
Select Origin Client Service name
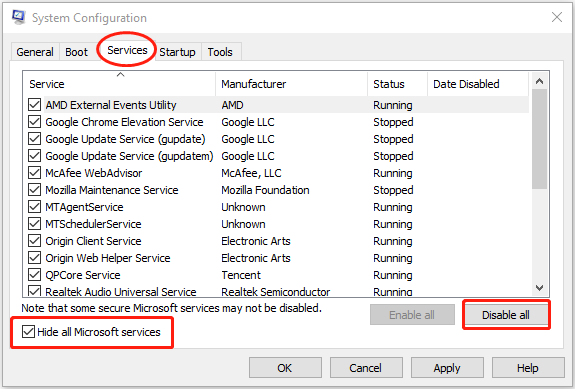click(x=93, y=241)
